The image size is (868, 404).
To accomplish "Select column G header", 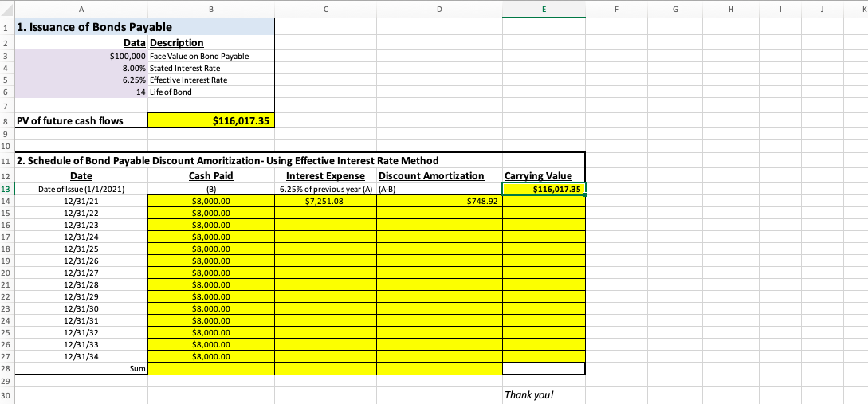I will (674, 9).
